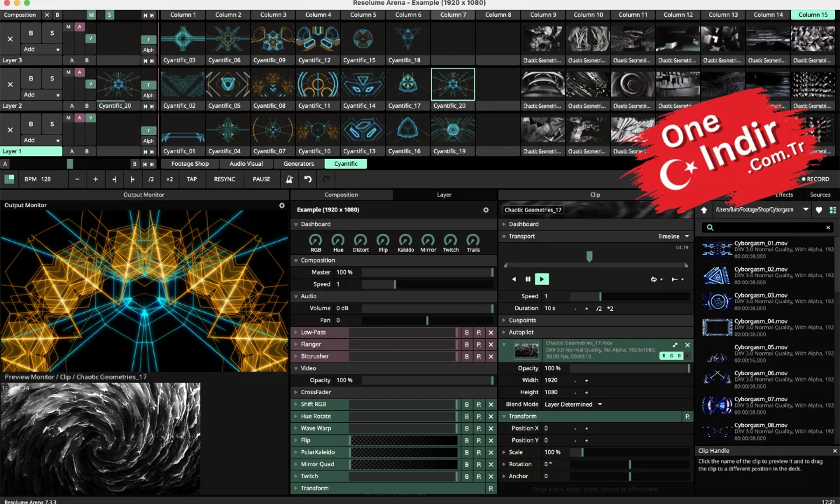
Task: Remove the Low-Pass audio effect
Action: (x=491, y=332)
